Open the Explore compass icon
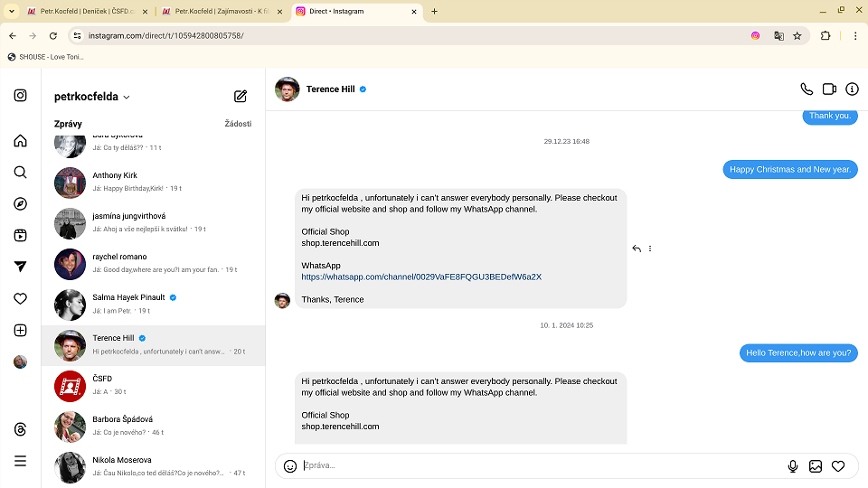This screenshot has width=868, height=488. [x=20, y=204]
